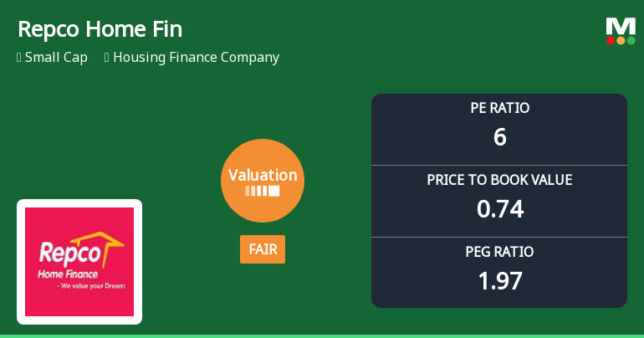The height and width of the screenshot is (338, 644).
Task: Click the icon before Housing Finance Company
Action: (x=107, y=58)
